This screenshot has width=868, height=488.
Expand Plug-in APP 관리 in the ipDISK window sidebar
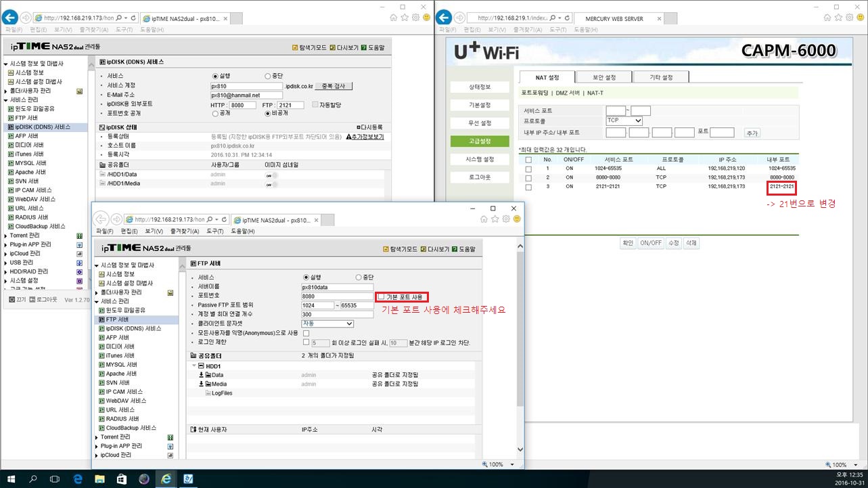click(x=5, y=244)
